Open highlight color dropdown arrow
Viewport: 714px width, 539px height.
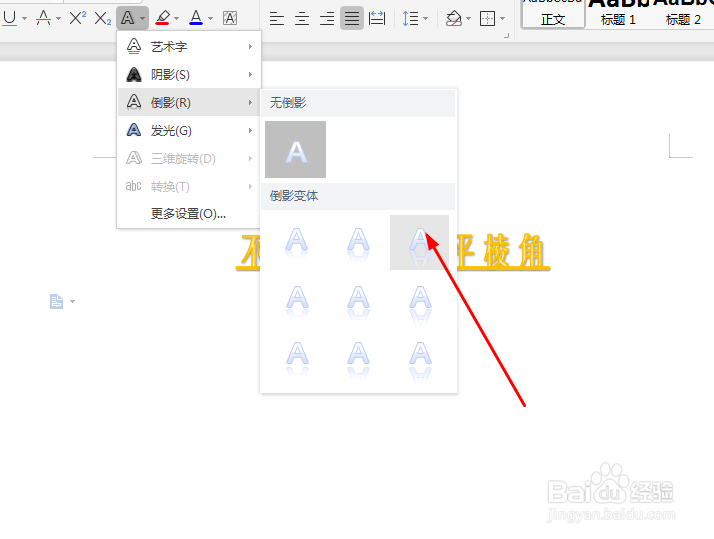click(x=177, y=19)
